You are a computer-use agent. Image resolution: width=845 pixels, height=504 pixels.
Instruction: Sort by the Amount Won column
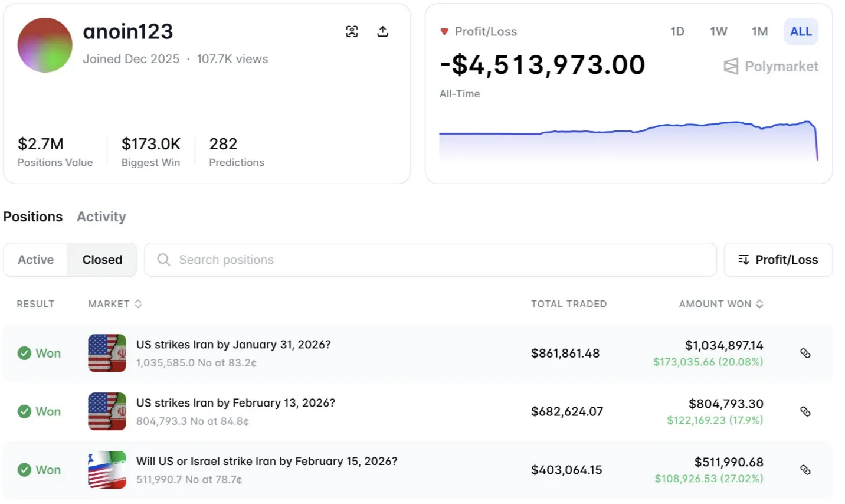[720, 304]
